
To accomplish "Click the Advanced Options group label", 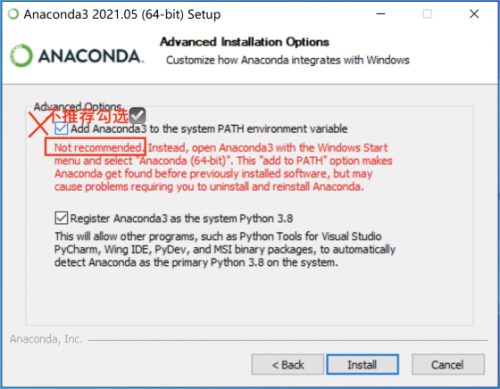I will click(78, 106).
